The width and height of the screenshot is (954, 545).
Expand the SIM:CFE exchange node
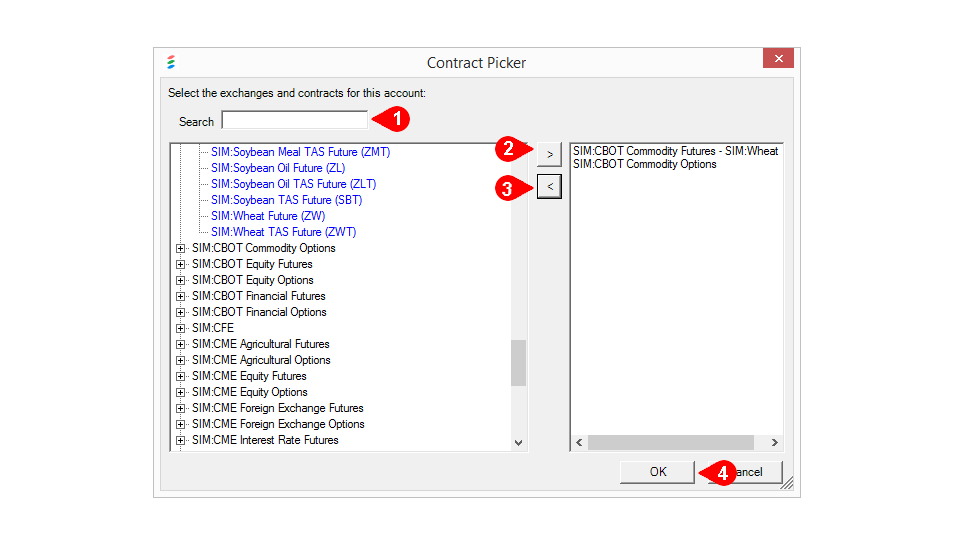click(x=181, y=328)
